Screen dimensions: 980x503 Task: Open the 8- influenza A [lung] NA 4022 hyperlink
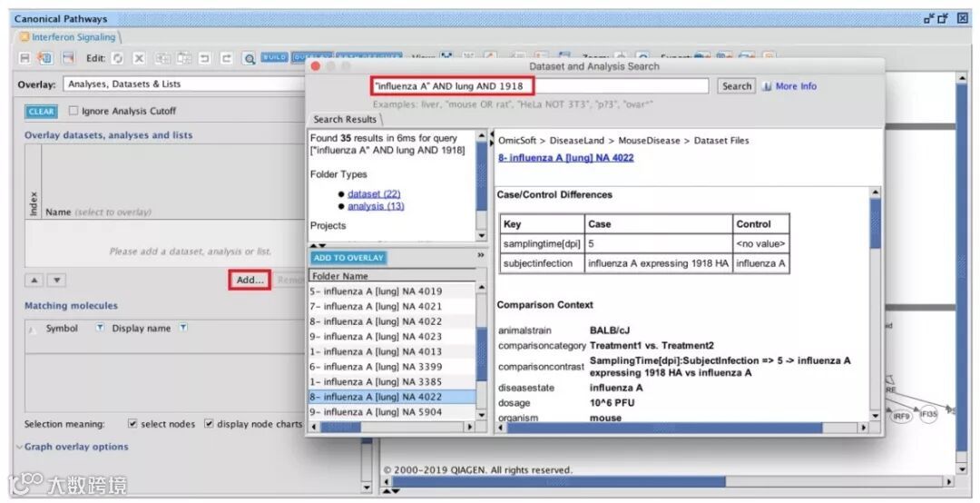tap(565, 158)
